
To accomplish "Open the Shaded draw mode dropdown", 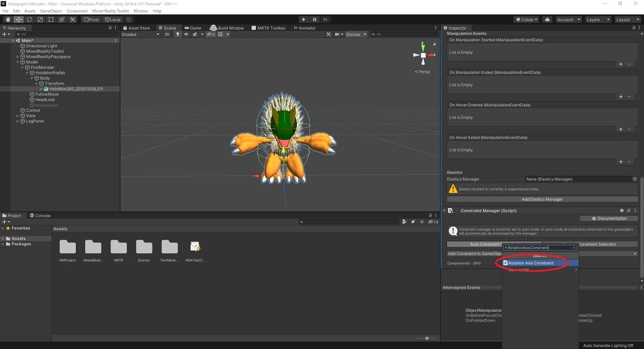I will pos(141,34).
